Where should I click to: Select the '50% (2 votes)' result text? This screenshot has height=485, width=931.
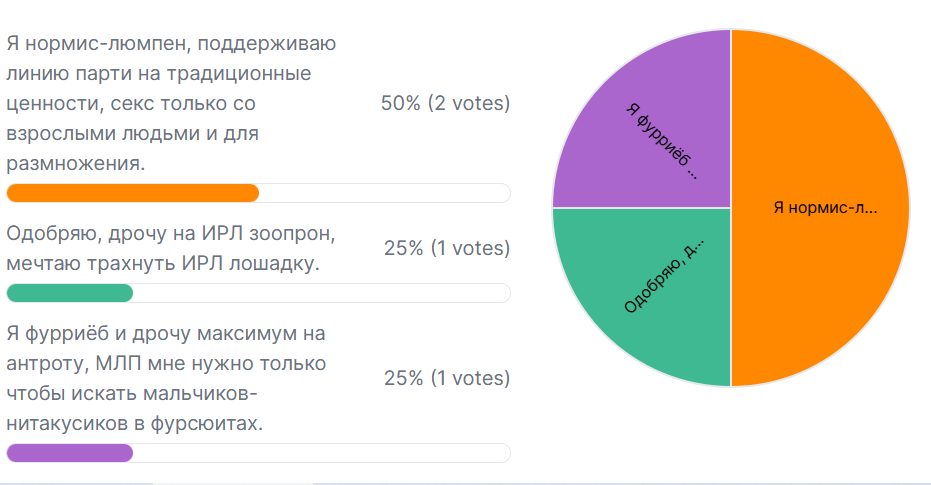click(x=445, y=103)
